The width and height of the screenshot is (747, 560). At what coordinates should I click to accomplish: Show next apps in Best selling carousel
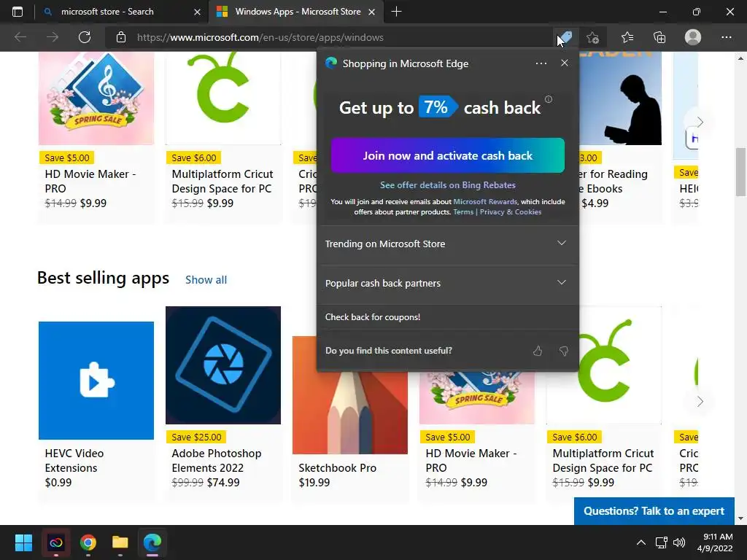click(x=700, y=402)
